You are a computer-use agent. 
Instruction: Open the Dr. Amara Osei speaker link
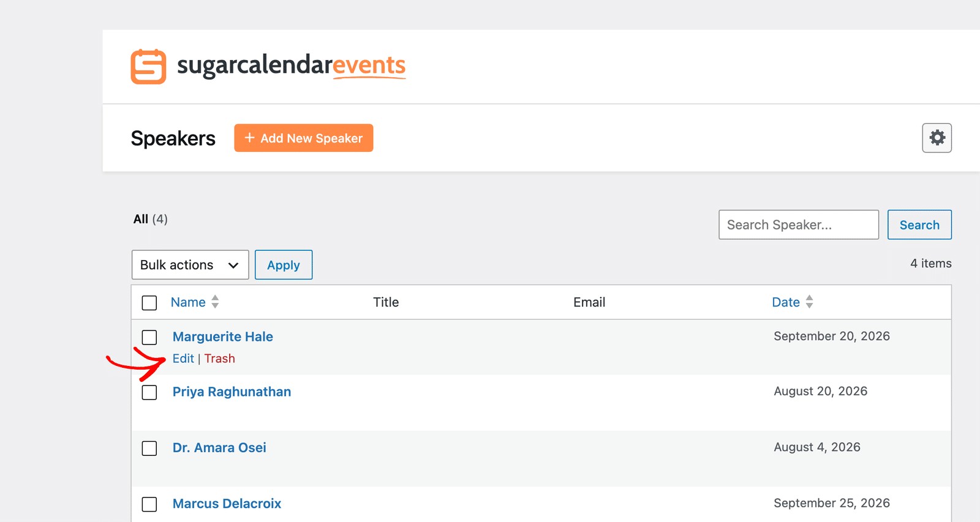(219, 447)
